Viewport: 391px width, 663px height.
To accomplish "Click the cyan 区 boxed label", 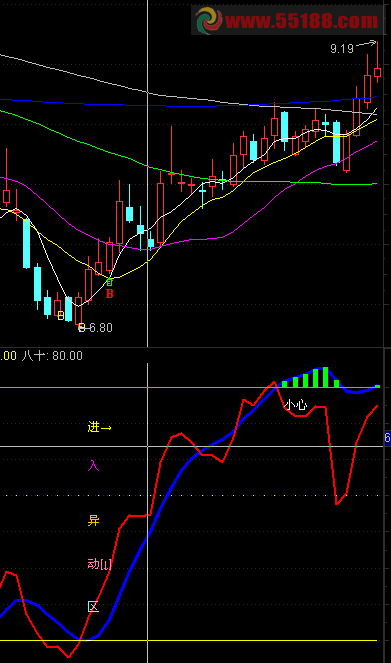I will 93,607.
